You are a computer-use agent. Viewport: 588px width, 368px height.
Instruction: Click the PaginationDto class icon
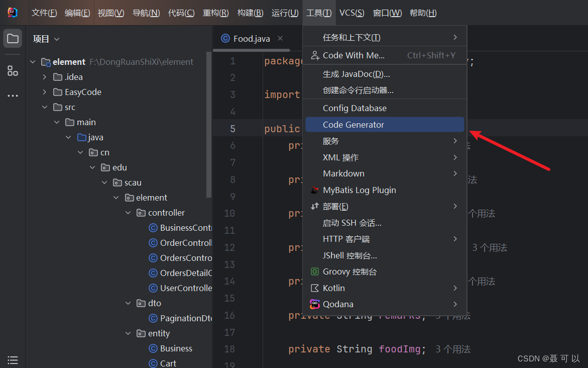153,318
